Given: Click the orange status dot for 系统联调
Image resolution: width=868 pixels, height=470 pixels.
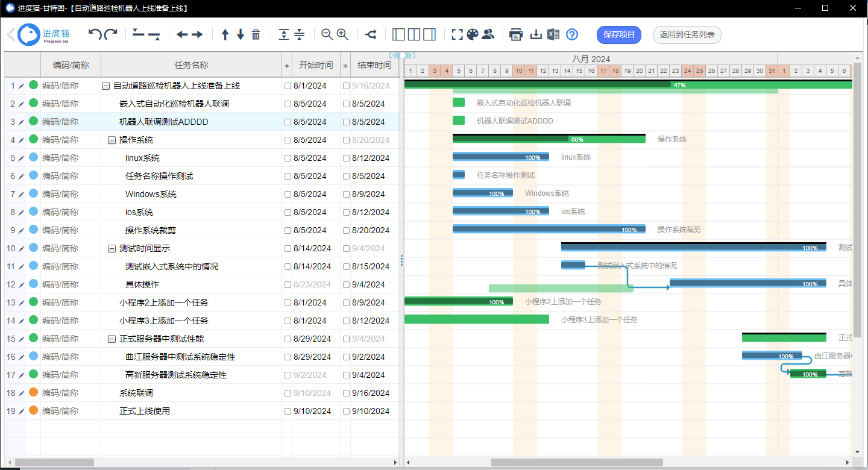Looking at the screenshot, I should tap(34, 392).
